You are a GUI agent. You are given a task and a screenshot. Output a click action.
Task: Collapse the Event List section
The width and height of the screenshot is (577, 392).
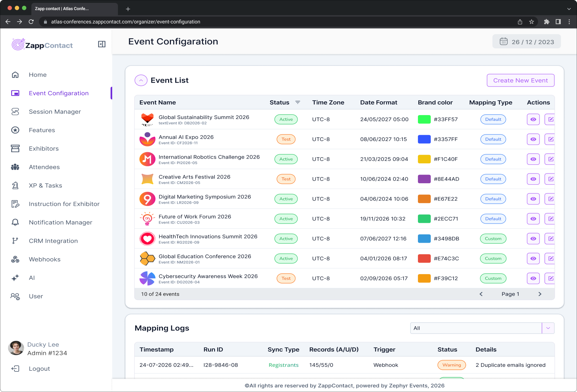141,80
